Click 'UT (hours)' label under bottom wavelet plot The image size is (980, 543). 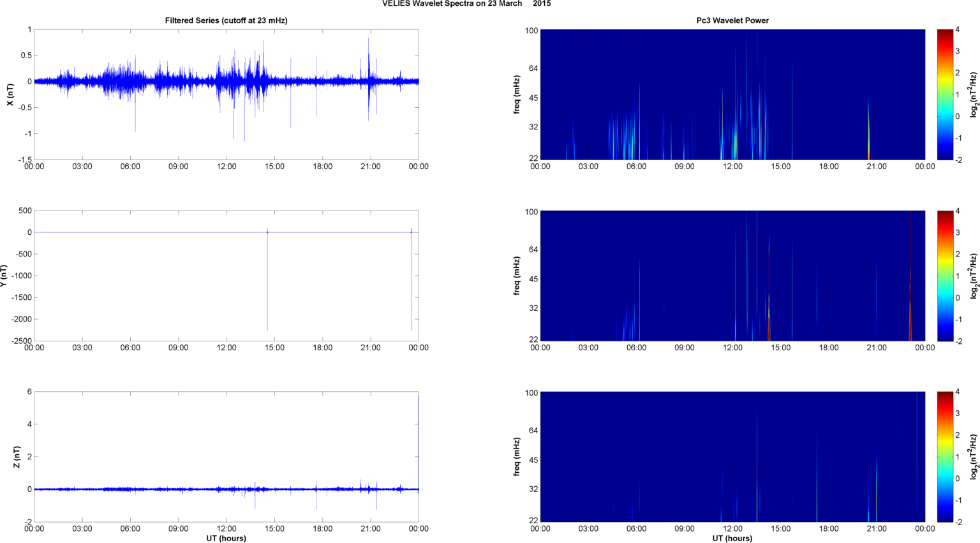click(732, 538)
